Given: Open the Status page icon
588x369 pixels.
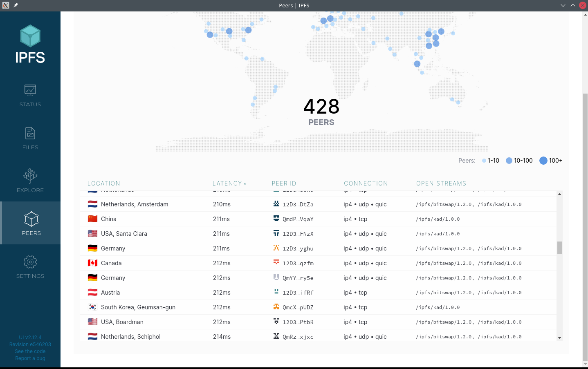Looking at the screenshot, I should pyautogui.click(x=30, y=90).
